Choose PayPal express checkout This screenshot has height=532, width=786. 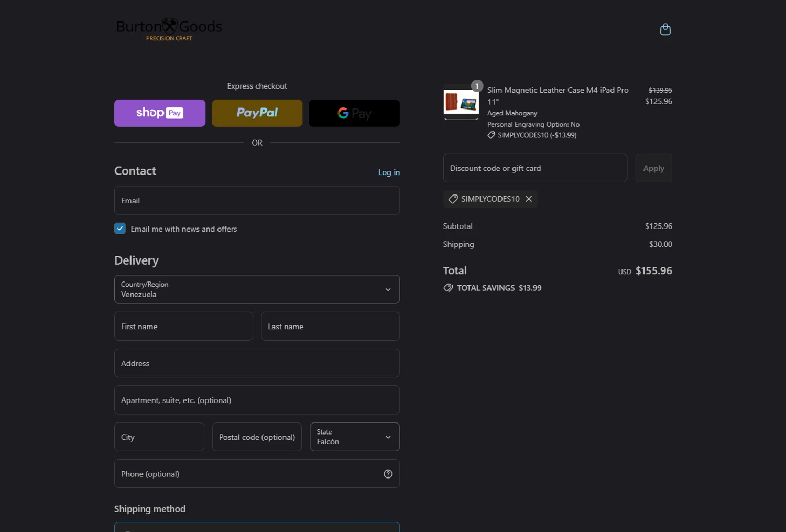pyautogui.click(x=257, y=113)
